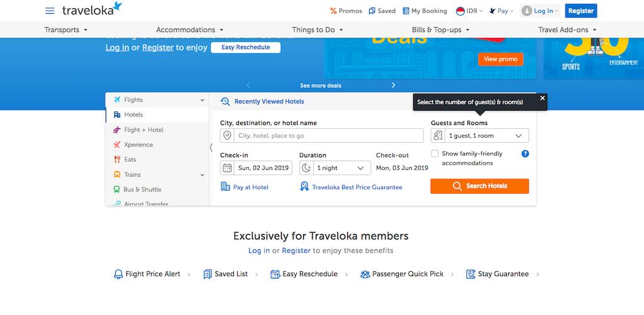Open the hamburger menu icon

pos(50,11)
